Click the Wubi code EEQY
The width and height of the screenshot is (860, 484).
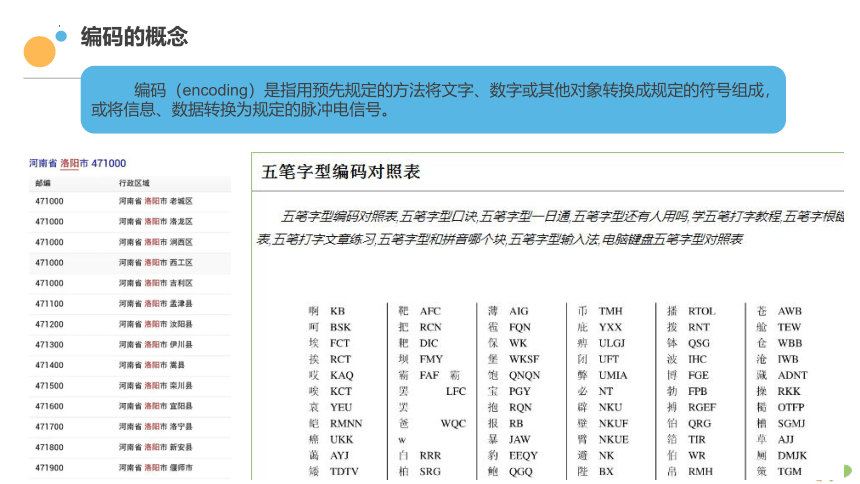[x=523, y=455]
